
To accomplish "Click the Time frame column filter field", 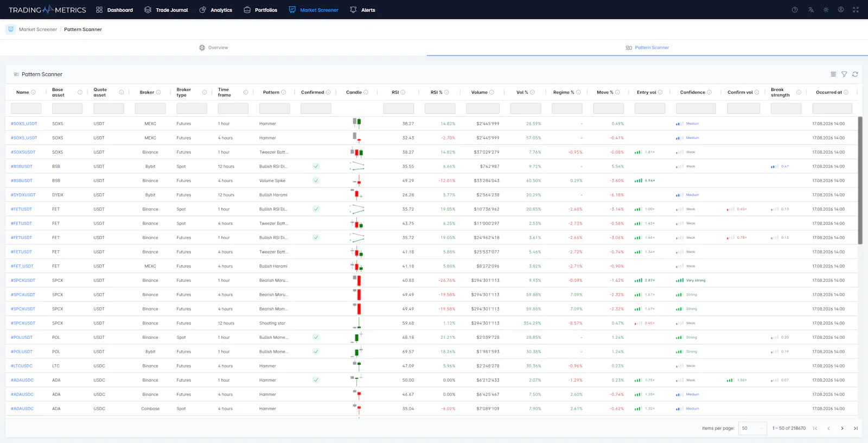I will point(233,109).
